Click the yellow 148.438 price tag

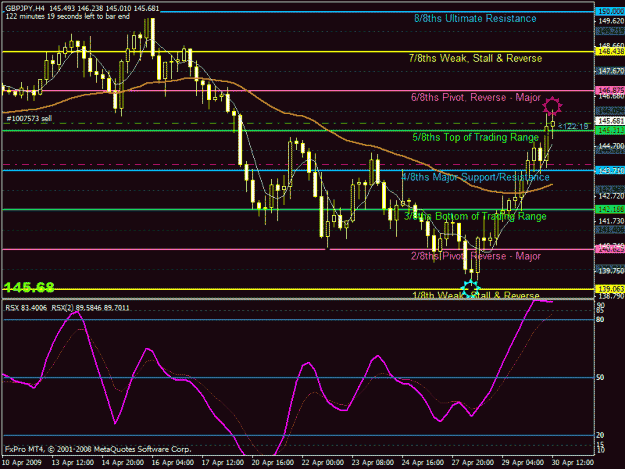click(x=610, y=51)
